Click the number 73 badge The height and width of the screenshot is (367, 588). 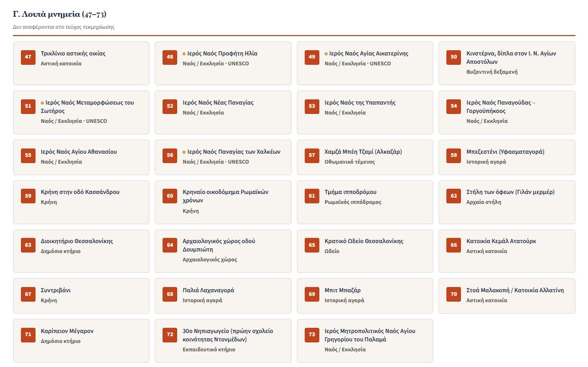(x=312, y=335)
